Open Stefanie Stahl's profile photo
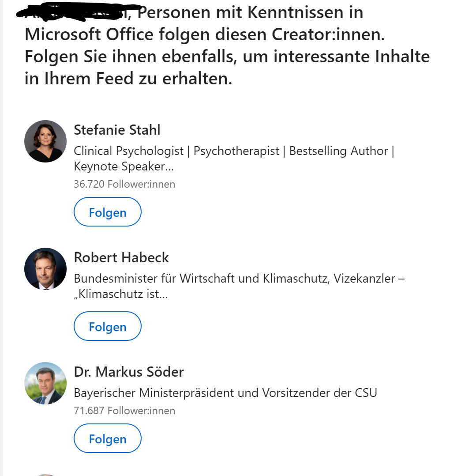 (x=45, y=141)
